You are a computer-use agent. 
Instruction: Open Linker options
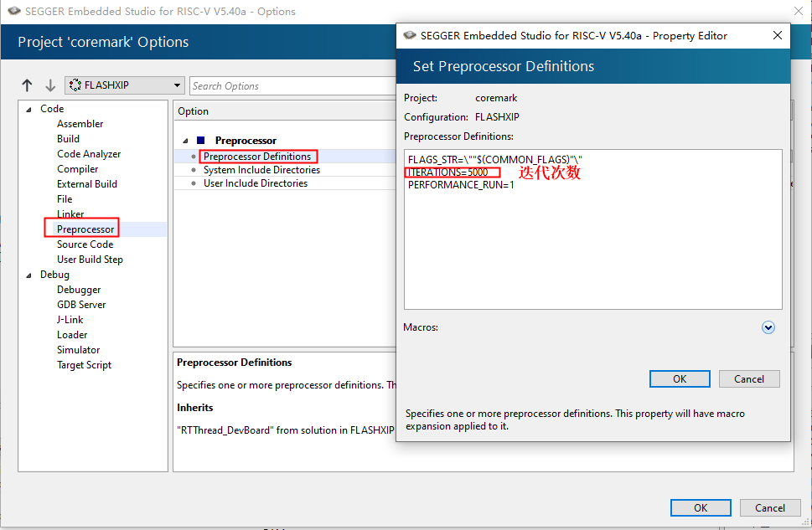70,214
